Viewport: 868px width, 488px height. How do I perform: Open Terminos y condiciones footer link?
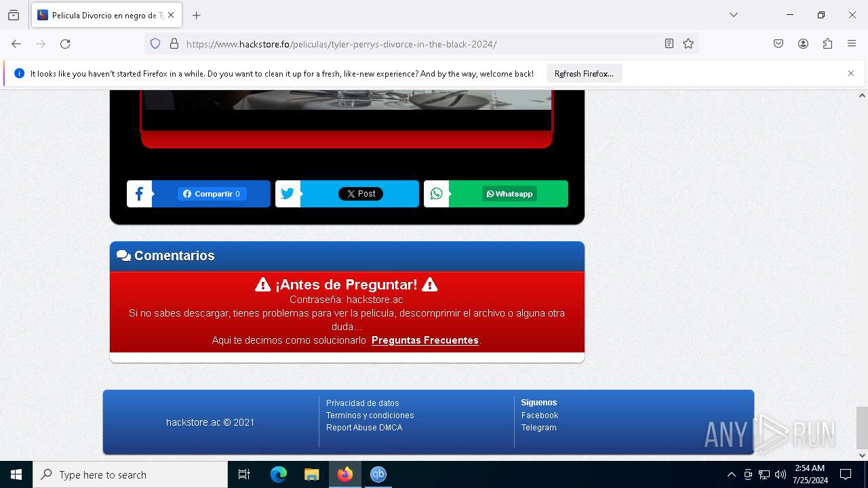click(x=370, y=415)
